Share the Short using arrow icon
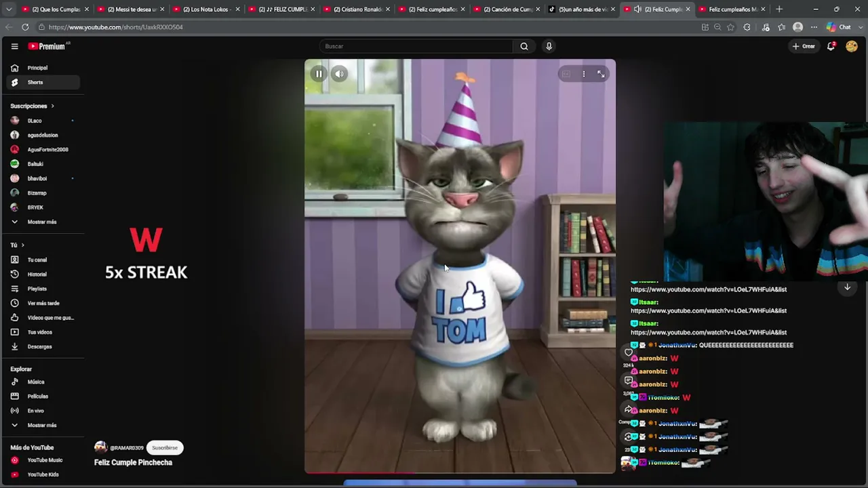 coord(629,409)
